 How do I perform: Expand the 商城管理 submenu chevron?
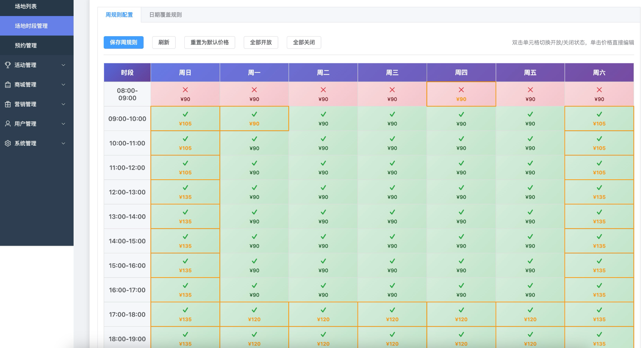[x=64, y=85]
